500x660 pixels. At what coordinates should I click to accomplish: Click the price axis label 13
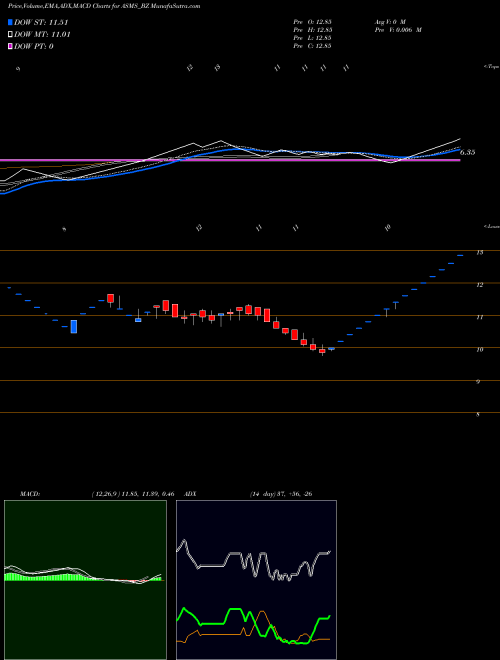pos(479,253)
